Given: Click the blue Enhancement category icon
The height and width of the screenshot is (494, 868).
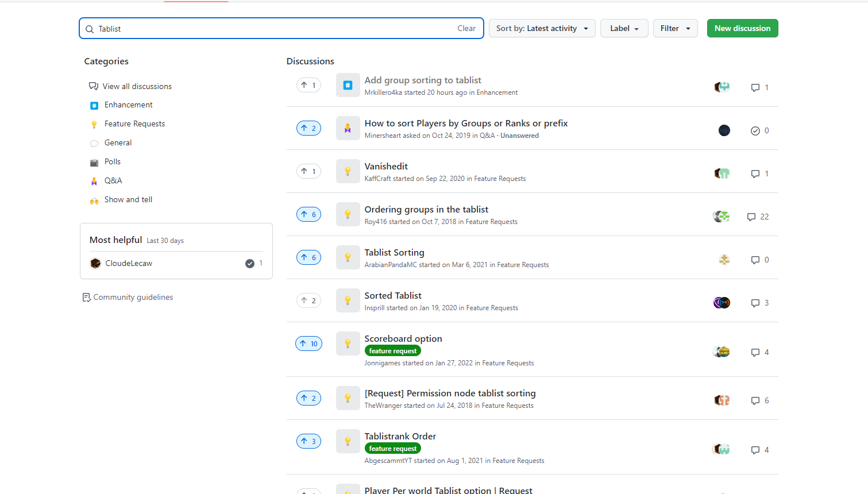Looking at the screenshot, I should [94, 105].
